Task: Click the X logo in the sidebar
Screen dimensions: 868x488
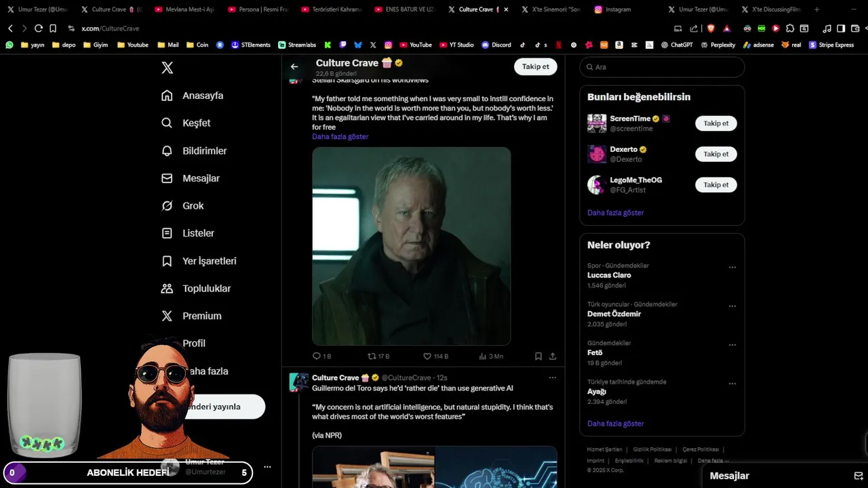Action: 167,68
